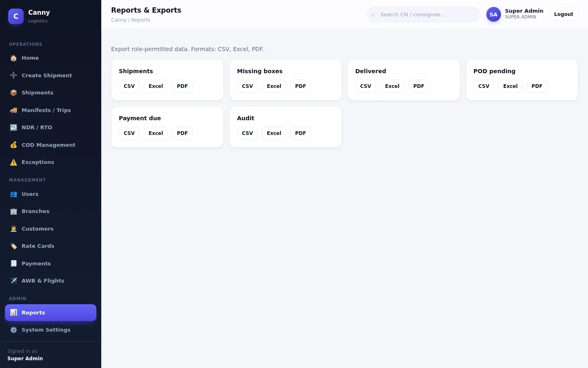
Task: Click the Payment due card title
Action: tap(140, 118)
